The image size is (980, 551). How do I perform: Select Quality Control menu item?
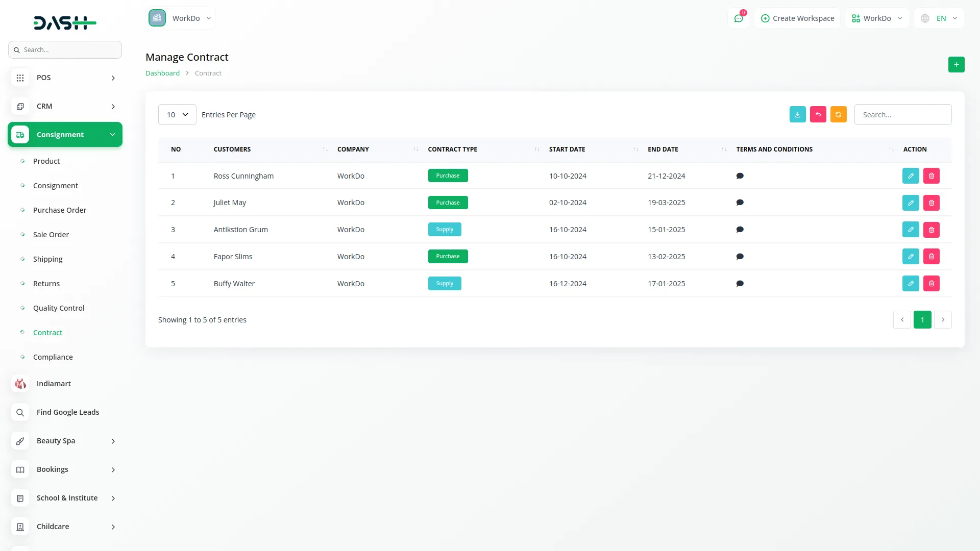tap(59, 308)
